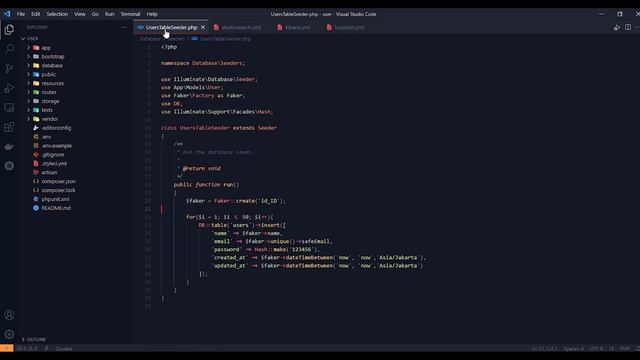Viewport: 640px width, 360px height.
Task: Open the Remote Explorer view
Action: point(9,108)
